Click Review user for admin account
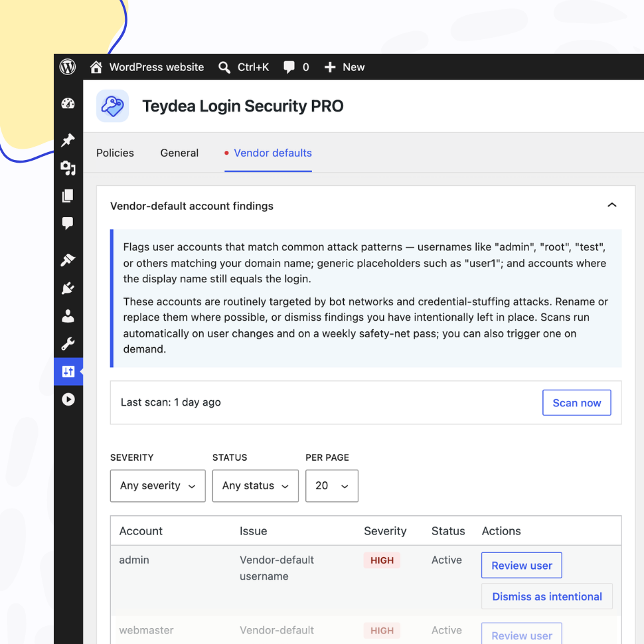The width and height of the screenshot is (644, 644). (x=522, y=566)
